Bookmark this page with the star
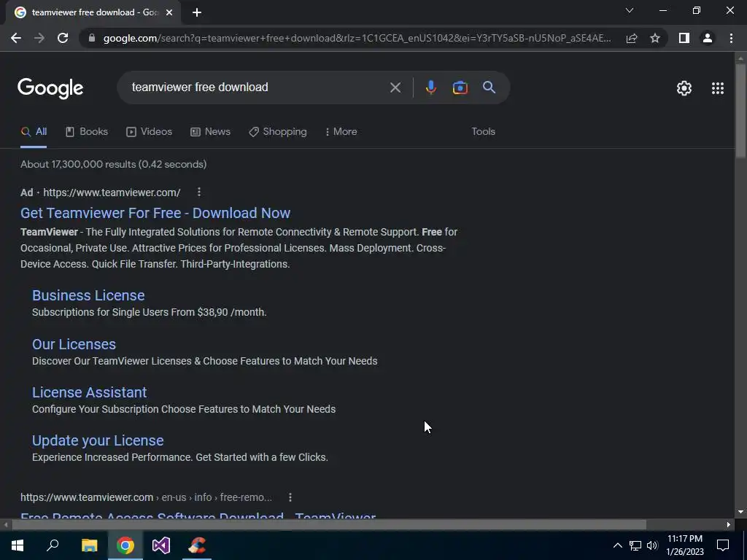Image resolution: width=747 pixels, height=560 pixels. (x=655, y=38)
